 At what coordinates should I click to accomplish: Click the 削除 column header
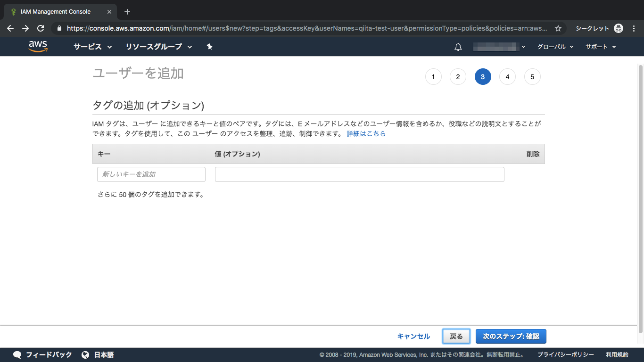point(533,154)
